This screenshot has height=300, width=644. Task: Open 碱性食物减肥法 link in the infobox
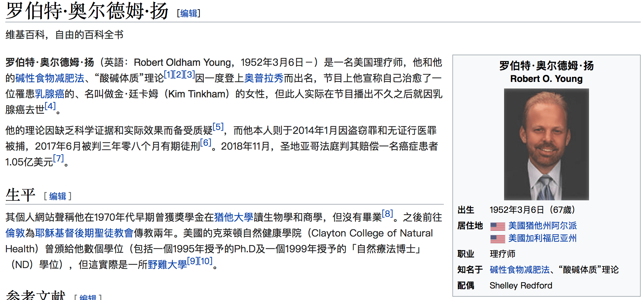coord(520,270)
